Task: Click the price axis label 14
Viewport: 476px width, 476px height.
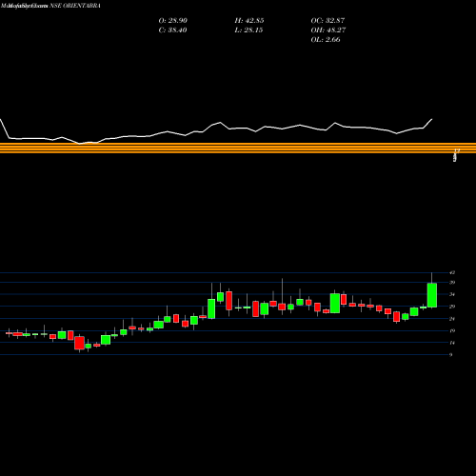Action: coord(452,343)
